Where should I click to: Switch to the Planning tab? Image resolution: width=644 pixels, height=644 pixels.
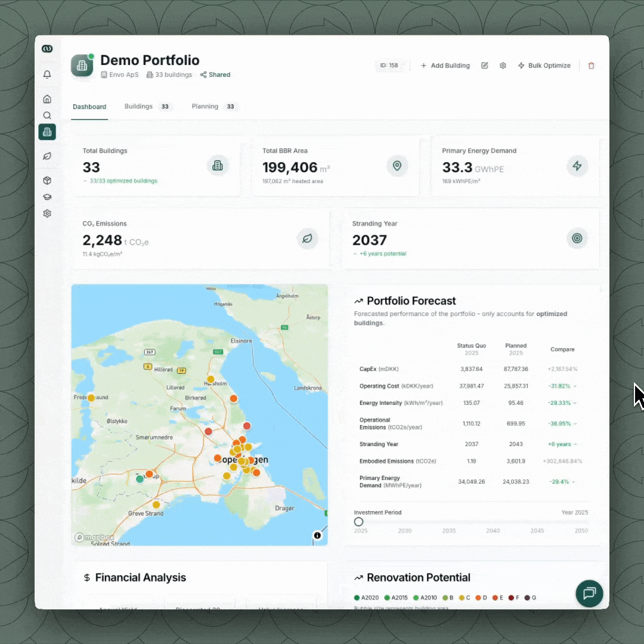[x=205, y=107]
